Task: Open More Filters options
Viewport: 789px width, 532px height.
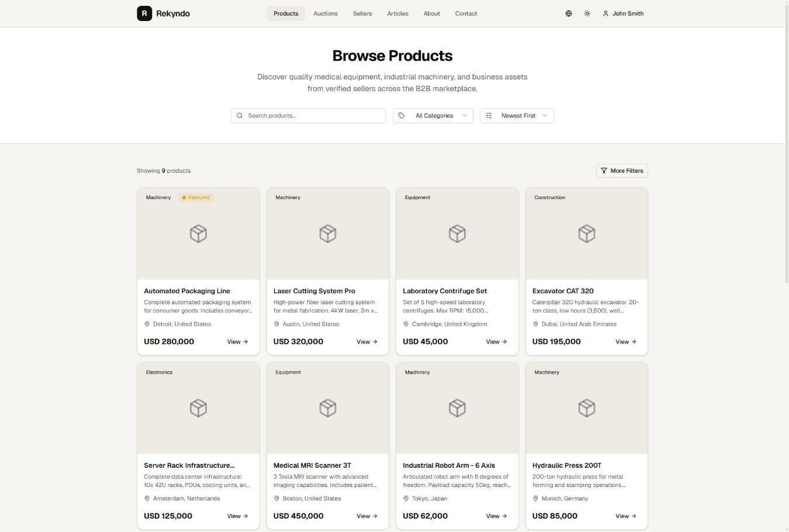Action: 622,171
